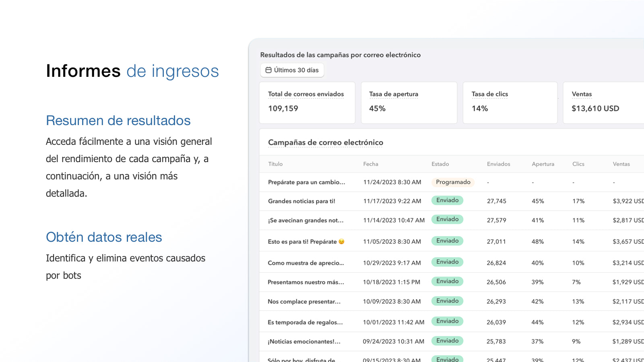Click the Programado status badge
The height and width of the screenshot is (362, 644).
(x=453, y=182)
